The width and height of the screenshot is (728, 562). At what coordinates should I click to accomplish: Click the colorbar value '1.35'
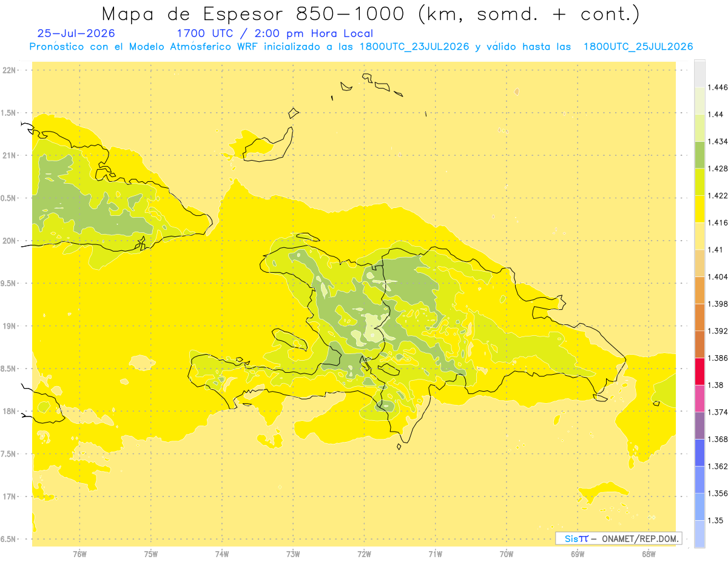(x=716, y=520)
